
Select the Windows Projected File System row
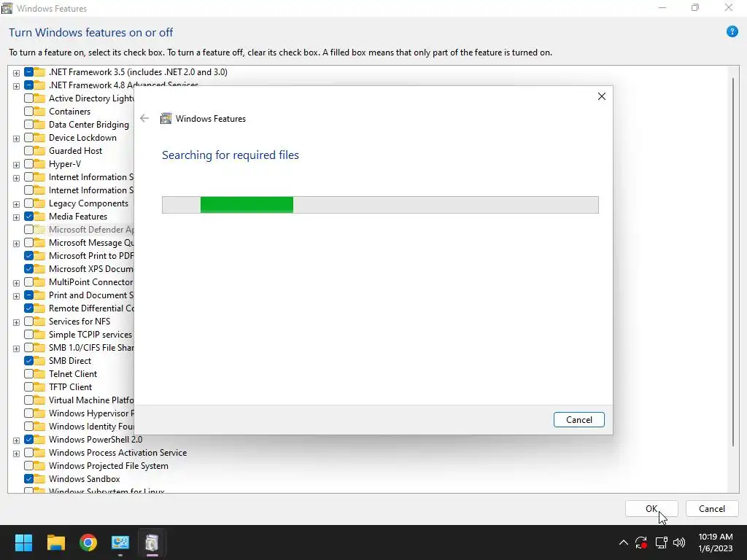point(109,466)
